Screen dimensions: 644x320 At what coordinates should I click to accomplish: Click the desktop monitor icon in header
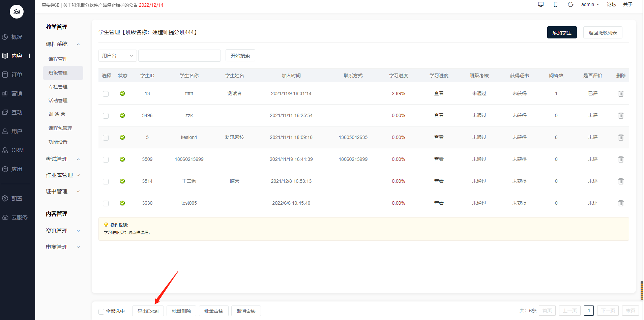pos(541,4)
